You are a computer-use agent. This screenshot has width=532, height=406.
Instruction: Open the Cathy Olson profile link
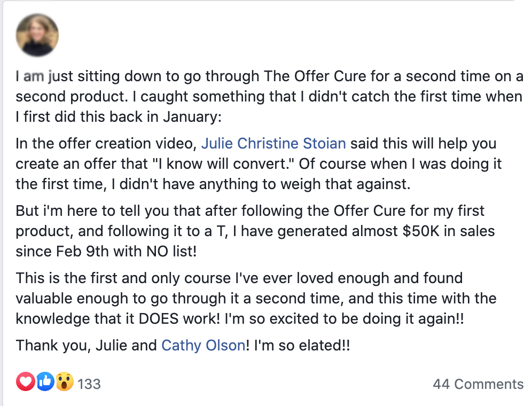point(203,346)
